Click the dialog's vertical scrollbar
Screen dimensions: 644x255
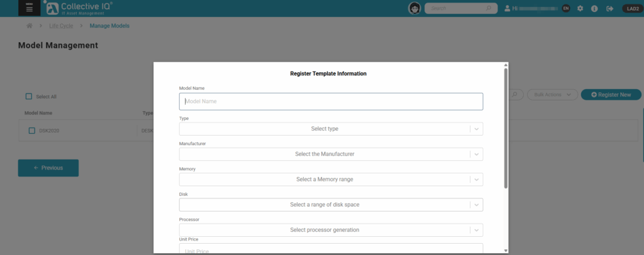(506, 128)
